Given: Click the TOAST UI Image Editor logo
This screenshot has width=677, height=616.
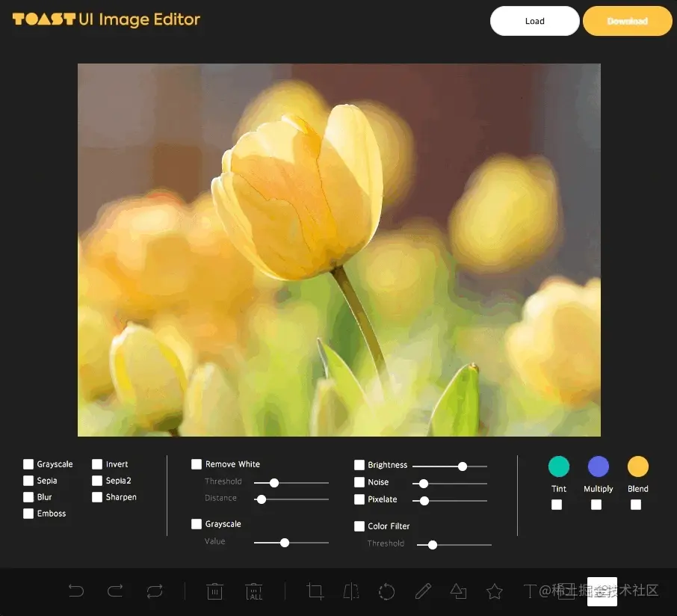Looking at the screenshot, I should click(106, 19).
